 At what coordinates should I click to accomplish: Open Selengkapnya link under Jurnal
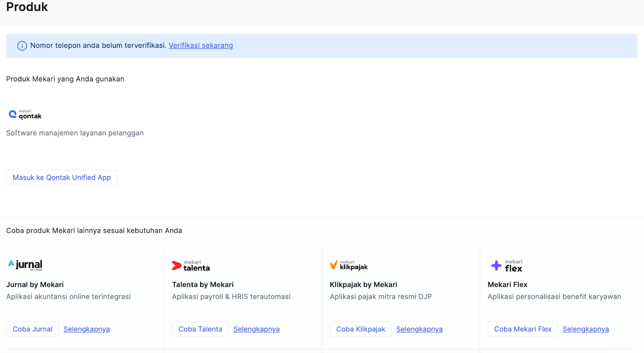point(87,329)
